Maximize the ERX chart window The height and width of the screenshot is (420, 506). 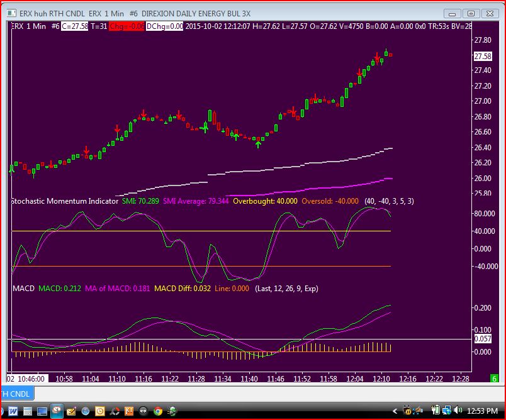click(x=471, y=14)
